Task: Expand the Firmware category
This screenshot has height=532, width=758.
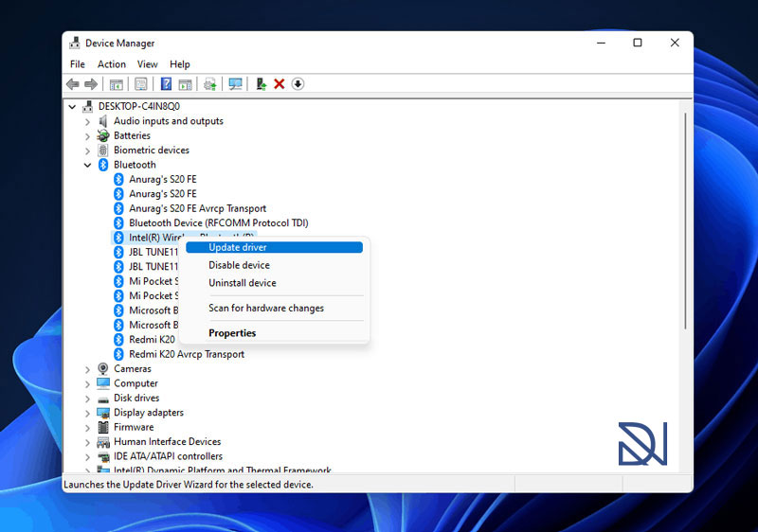Action: coord(87,428)
